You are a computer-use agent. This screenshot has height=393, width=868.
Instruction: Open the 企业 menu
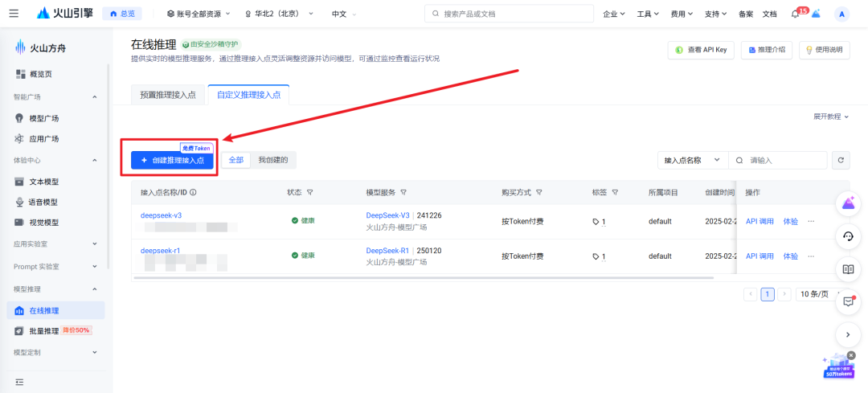614,14
